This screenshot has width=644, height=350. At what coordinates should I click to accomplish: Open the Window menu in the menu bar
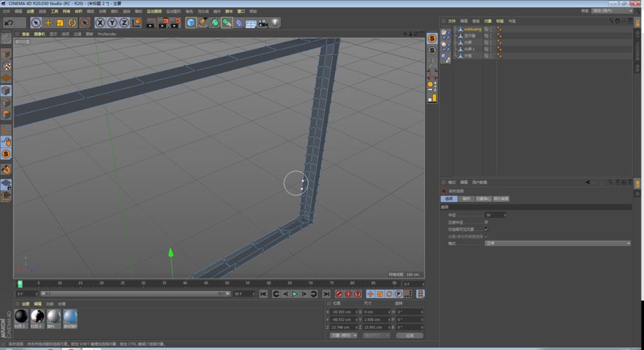tap(241, 12)
